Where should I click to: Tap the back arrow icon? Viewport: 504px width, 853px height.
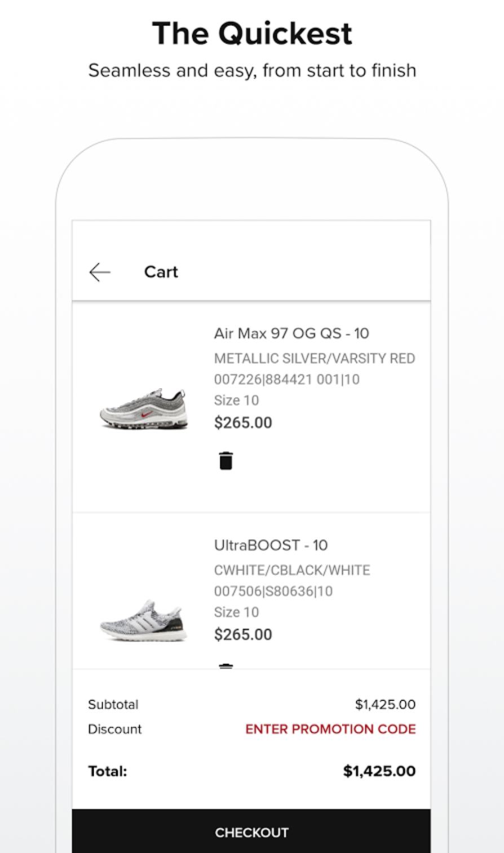100,272
